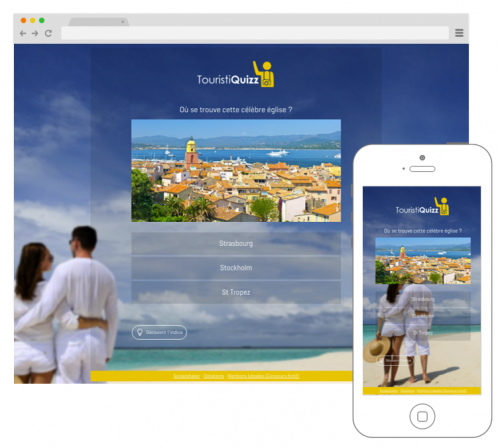
Task: Click the TouristiQuizz logo in the browser
Action: point(235,74)
